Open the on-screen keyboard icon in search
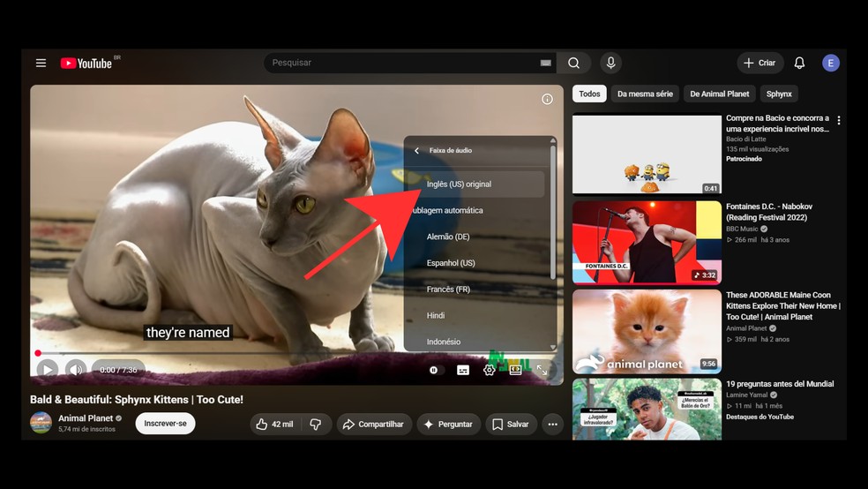This screenshot has width=868, height=489. (x=545, y=64)
